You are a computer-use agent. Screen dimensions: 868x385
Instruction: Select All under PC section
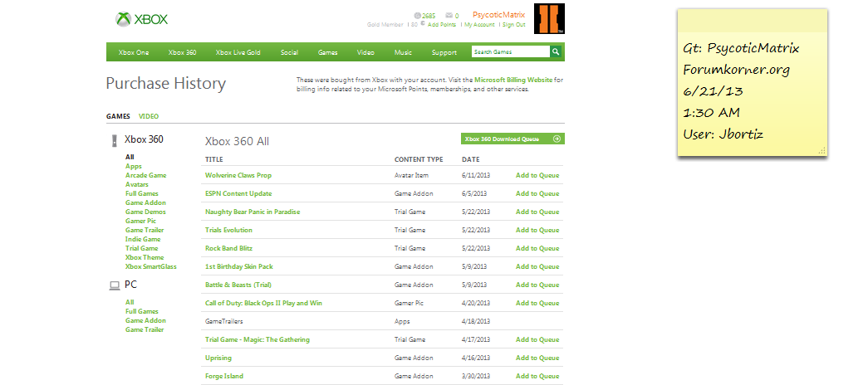tap(130, 302)
